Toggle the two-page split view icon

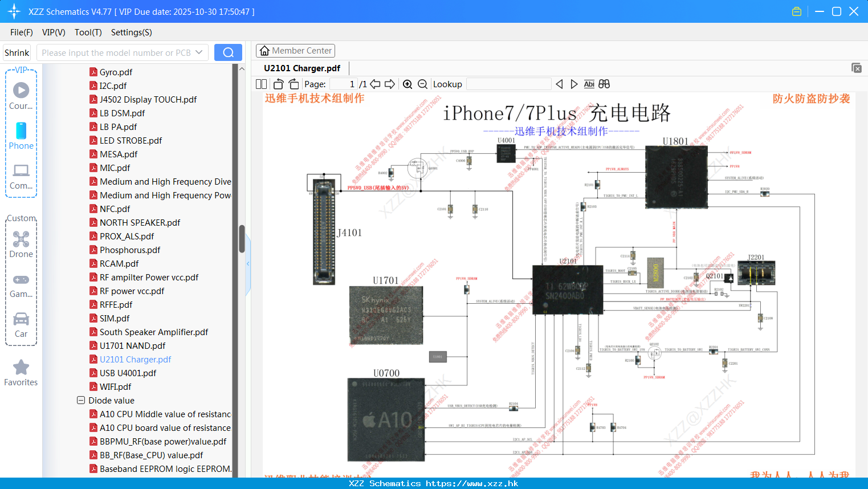point(261,84)
